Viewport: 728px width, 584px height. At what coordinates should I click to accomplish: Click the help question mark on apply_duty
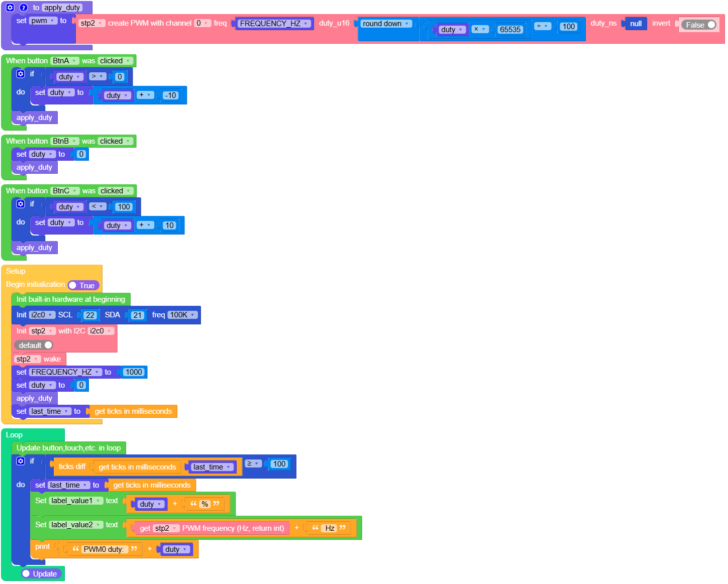(x=23, y=8)
